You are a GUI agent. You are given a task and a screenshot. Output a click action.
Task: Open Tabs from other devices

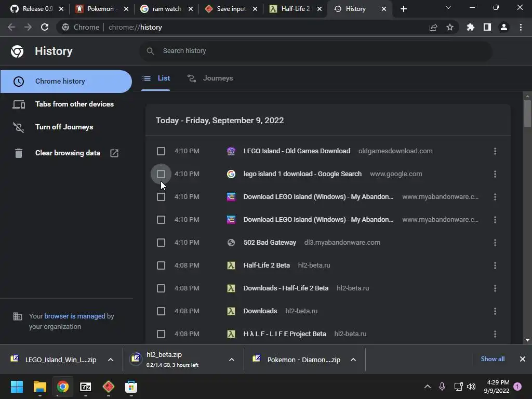(x=66, y=104)
